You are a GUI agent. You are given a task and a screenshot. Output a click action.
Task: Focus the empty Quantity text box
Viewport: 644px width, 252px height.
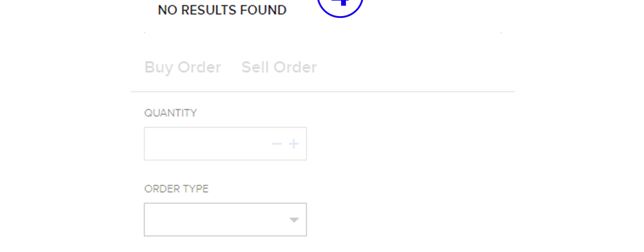pos(206,144)
